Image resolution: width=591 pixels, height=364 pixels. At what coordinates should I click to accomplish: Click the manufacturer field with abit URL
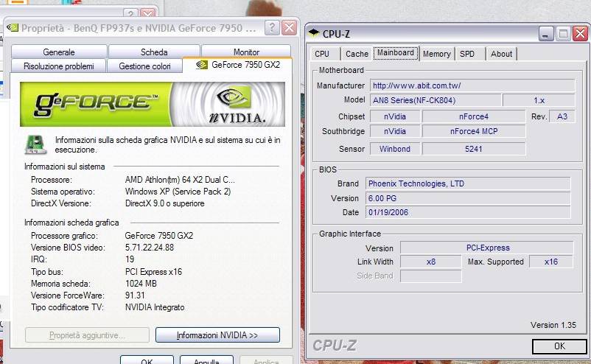(x=472, y=85)
